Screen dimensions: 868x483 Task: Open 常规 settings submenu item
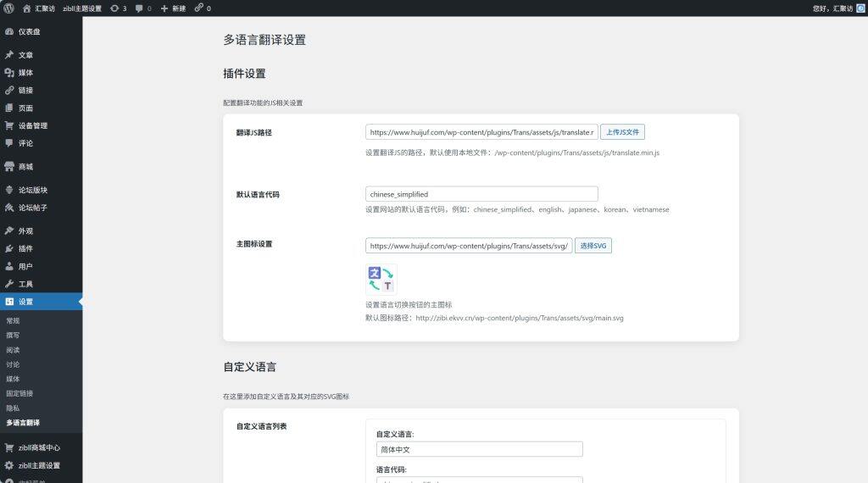click(13, 321)
